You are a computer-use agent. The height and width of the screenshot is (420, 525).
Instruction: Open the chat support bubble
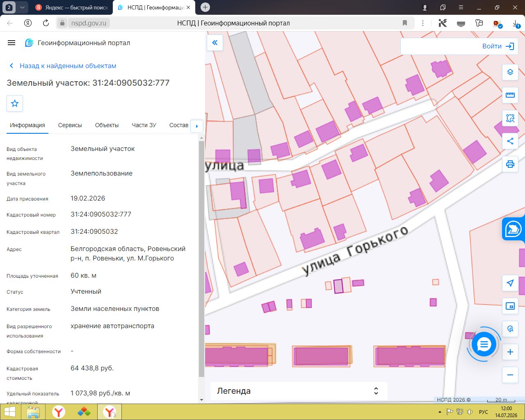[x=484, y=345]
